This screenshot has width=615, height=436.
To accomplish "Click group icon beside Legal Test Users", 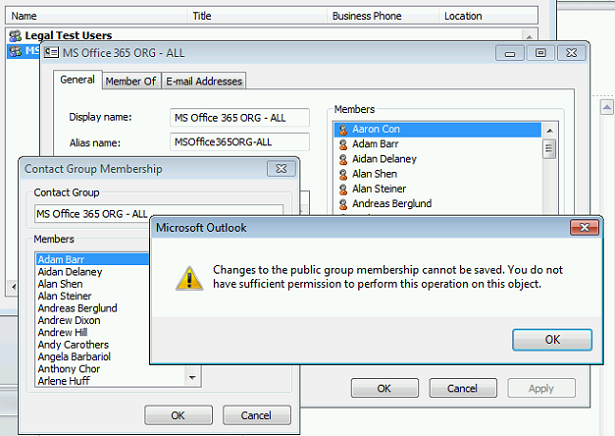I will click(15, 36).
